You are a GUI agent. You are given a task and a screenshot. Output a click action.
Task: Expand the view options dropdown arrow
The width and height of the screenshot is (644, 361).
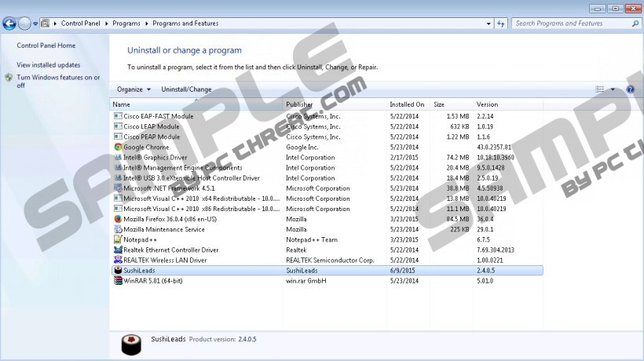(x=613, y=89)
